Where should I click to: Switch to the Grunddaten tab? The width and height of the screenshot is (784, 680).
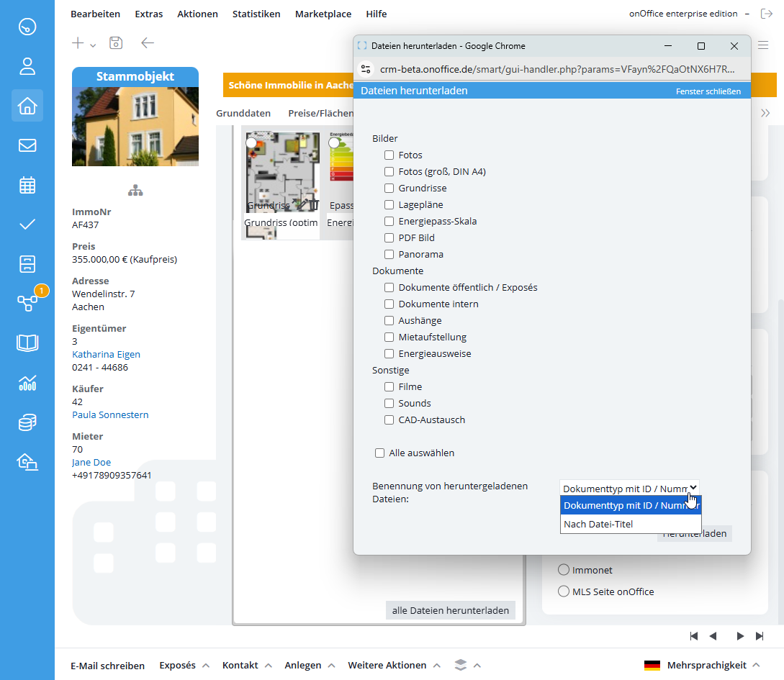click(x=243, y=113)
